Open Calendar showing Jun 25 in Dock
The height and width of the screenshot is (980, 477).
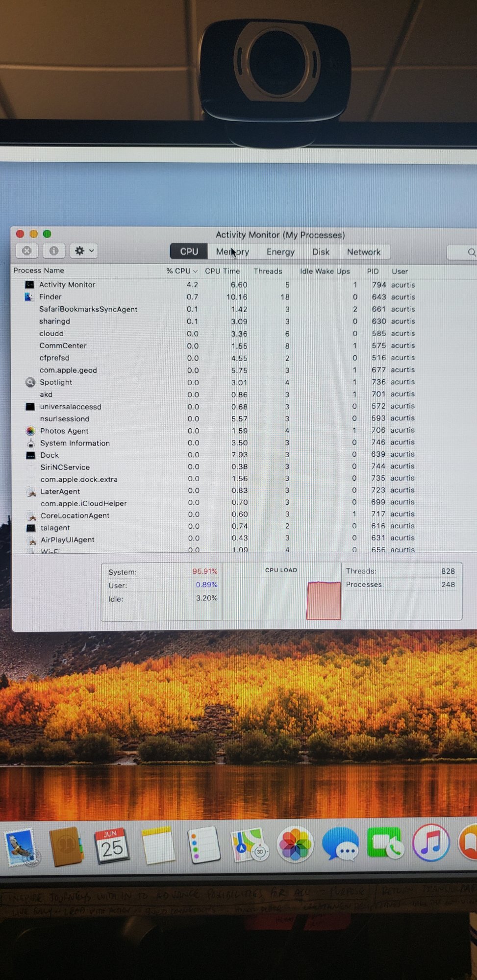112,846
